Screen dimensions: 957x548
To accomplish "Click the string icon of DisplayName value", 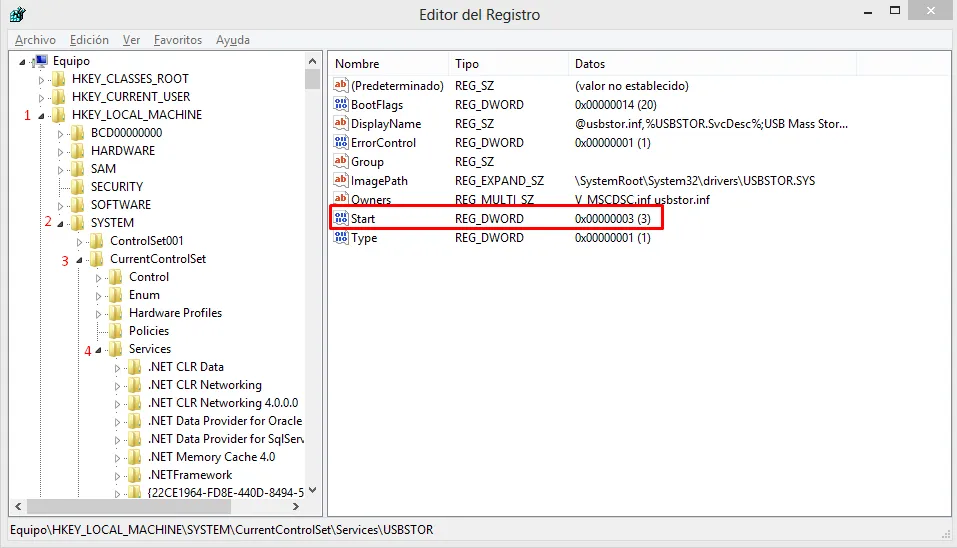I will [341, 123].
